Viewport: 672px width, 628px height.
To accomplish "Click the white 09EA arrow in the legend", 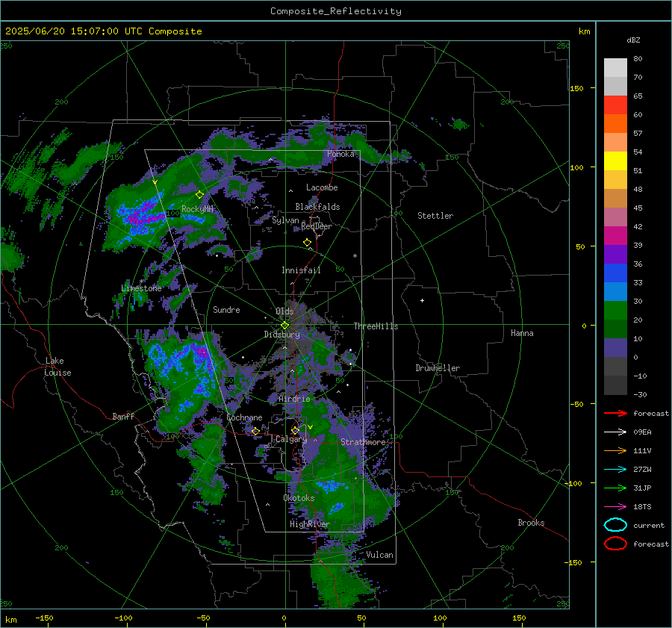I will (615, 432).
